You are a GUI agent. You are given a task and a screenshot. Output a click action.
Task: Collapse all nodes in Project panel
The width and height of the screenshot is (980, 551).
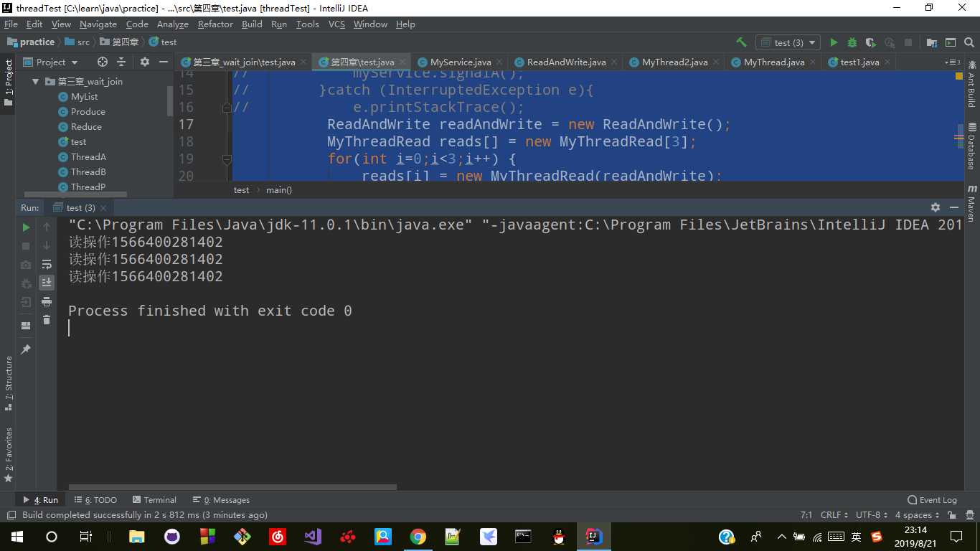point(121,62)
